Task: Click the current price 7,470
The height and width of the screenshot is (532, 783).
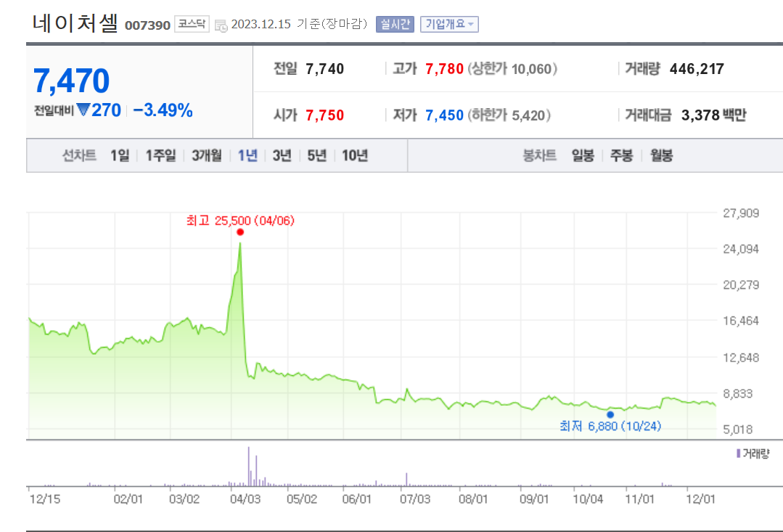Action: click(x=71, y=81)
